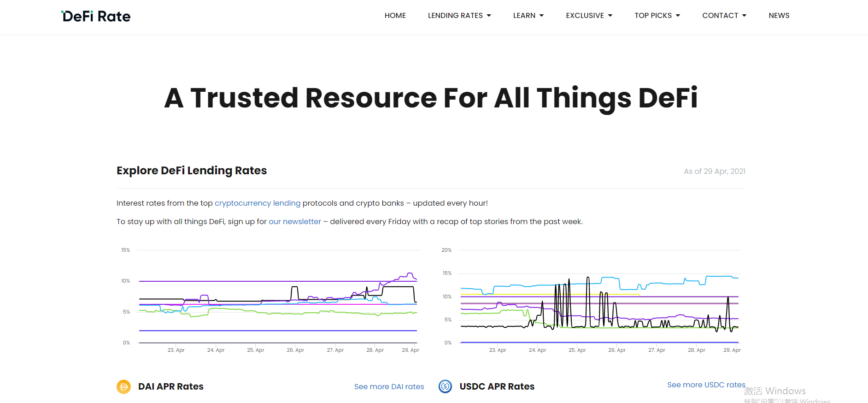
Task: Click the DAI coin icon
Action: (123, 386)
